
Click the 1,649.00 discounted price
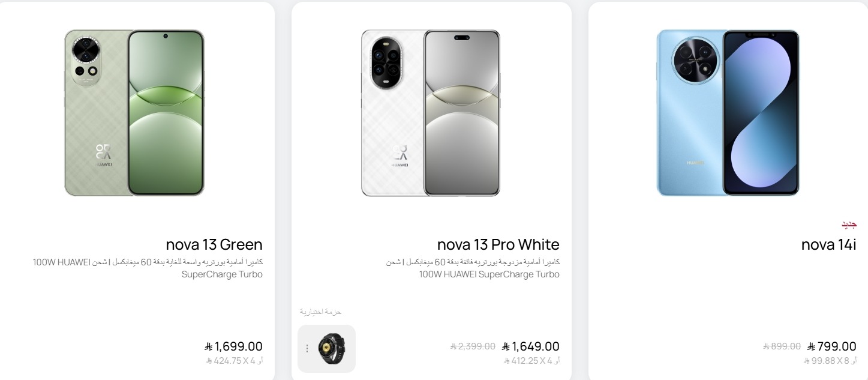tap(530, 346)
